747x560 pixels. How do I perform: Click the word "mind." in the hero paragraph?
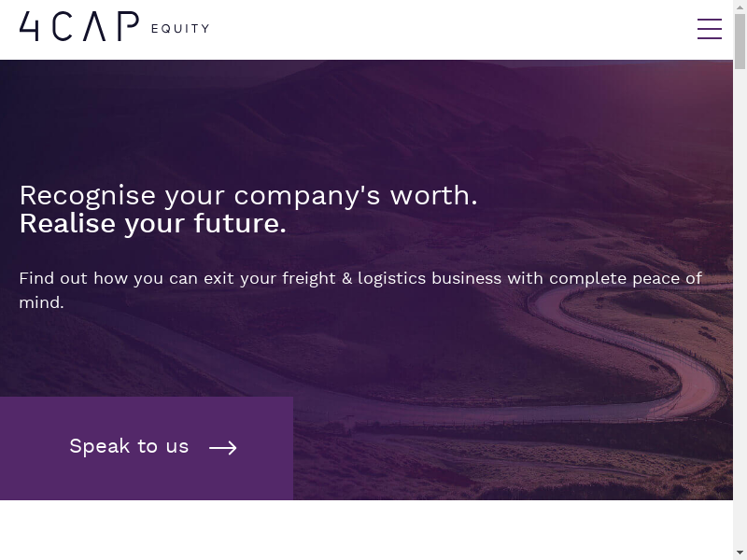[x=41, y=302]
